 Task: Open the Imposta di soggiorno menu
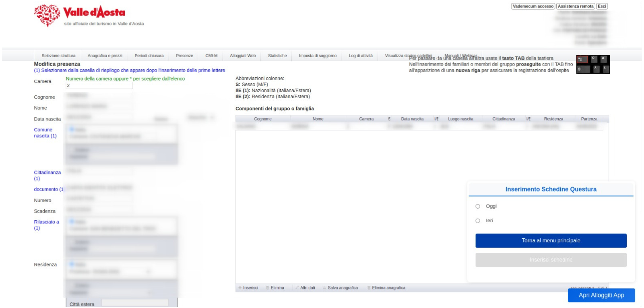318,56
